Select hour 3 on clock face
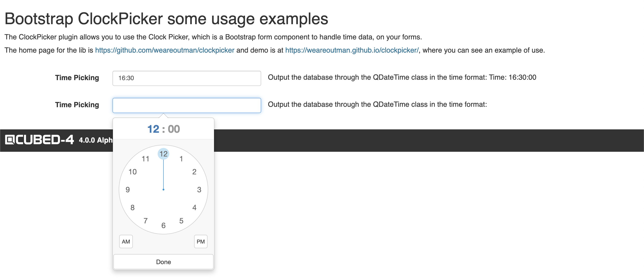 coord(199,190)
